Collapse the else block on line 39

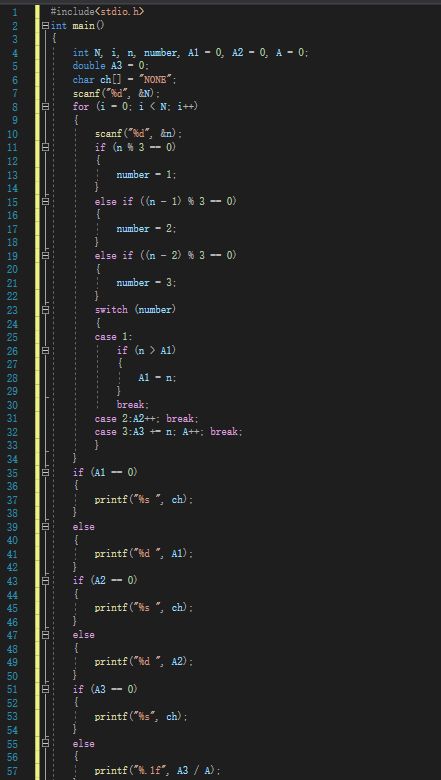click(46, 526)
